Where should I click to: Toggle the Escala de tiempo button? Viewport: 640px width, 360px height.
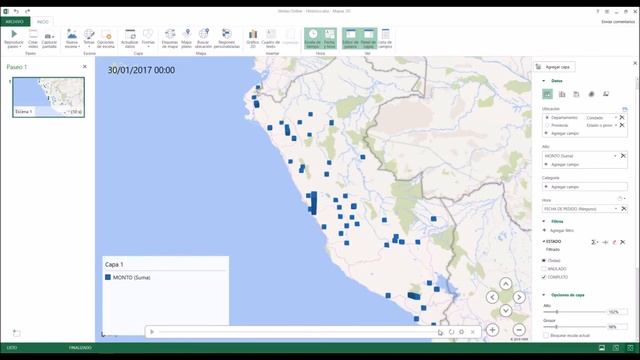pyautogui.click(x=313, y=39)
